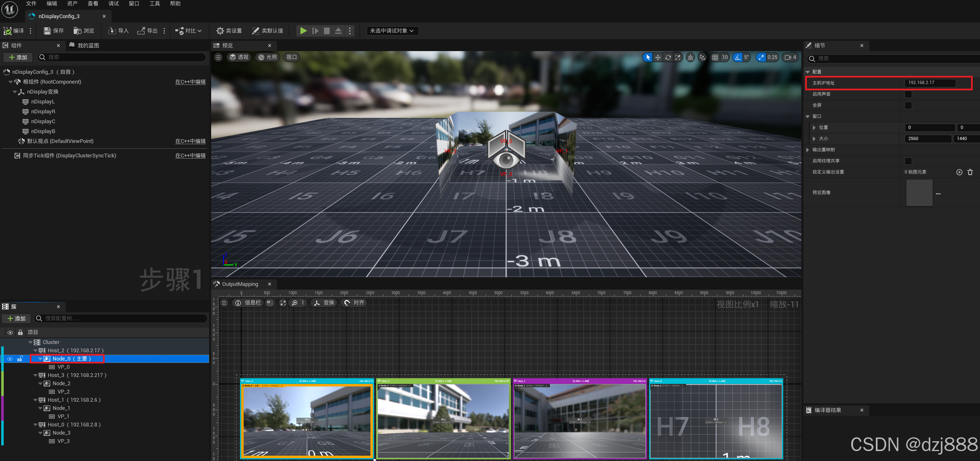Click the Info bar (信息栏) button
This screenshot has height=461, width=980.
tap(248, 303)
